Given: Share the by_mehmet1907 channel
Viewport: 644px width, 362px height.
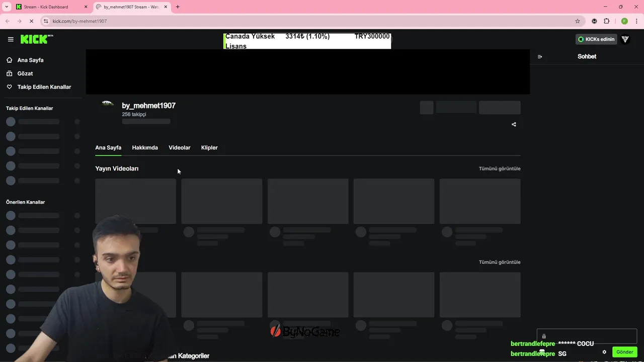Looking at the screenshot, I should pos(514,124).
